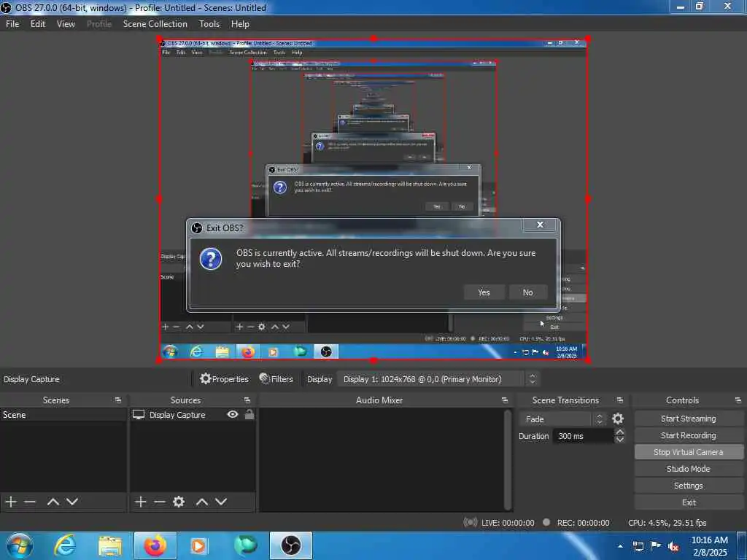Pop out the Controls dock
The width and height of the screenshot is (747, 560).
[738, 400]
